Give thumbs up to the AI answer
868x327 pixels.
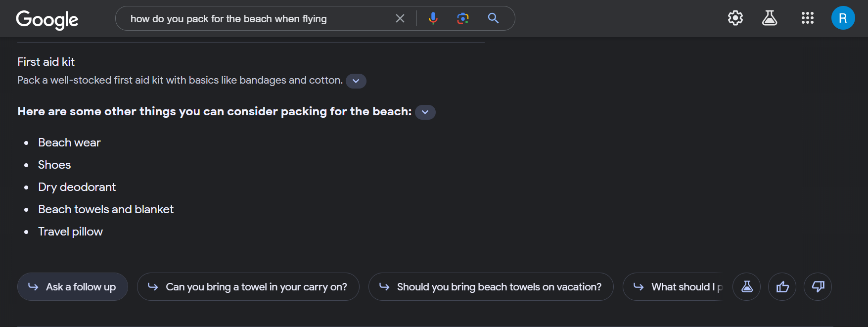click(782, 287)
